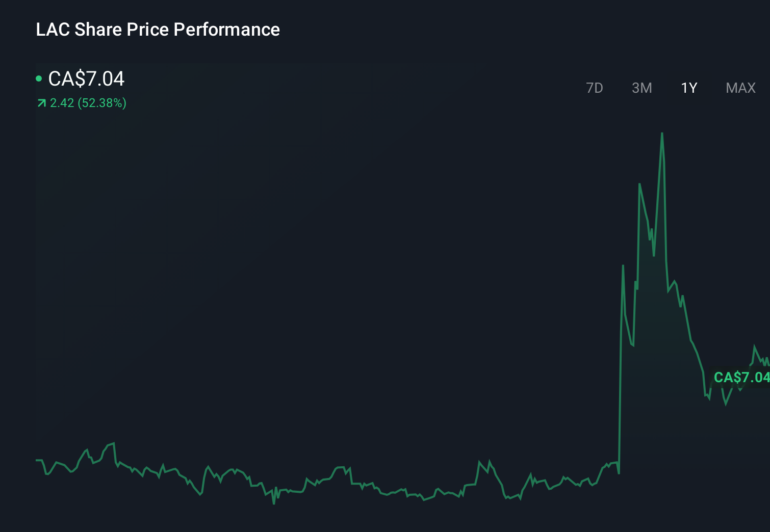Click the CA$7.04 large price display
The width and height of the screenshot is (770, 532).
[86, 78]
